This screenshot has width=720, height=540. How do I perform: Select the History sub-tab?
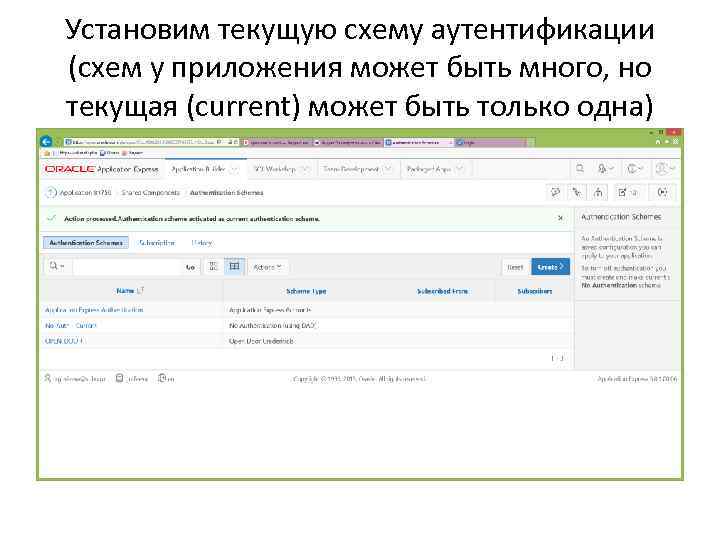202,242
